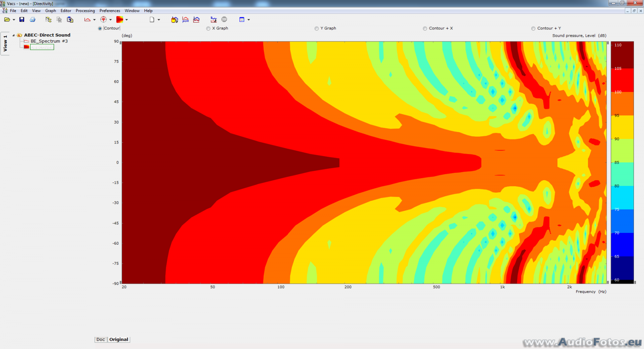Click the BE_Spectrum #3 curve icon
The width and height of the screenshot is (644, 349).
click(27, 41)
